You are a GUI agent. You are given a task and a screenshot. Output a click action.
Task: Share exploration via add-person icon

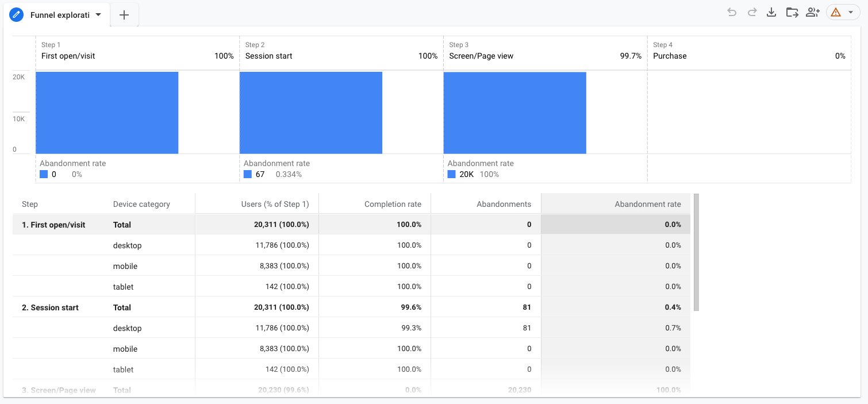coord(812,13)
